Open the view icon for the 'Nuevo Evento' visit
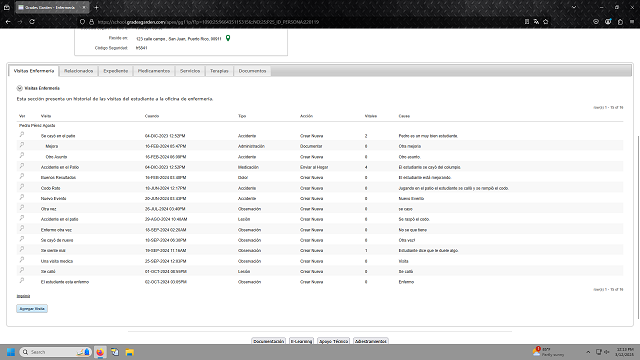The height and width of the screenshot is (360, 640). (22, 197)
